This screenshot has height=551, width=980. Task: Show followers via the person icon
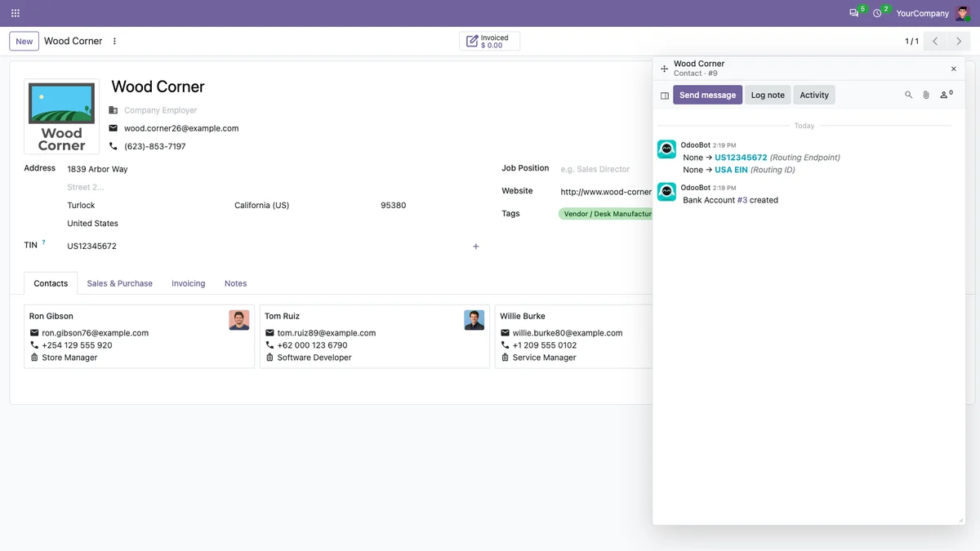[947, 95]
